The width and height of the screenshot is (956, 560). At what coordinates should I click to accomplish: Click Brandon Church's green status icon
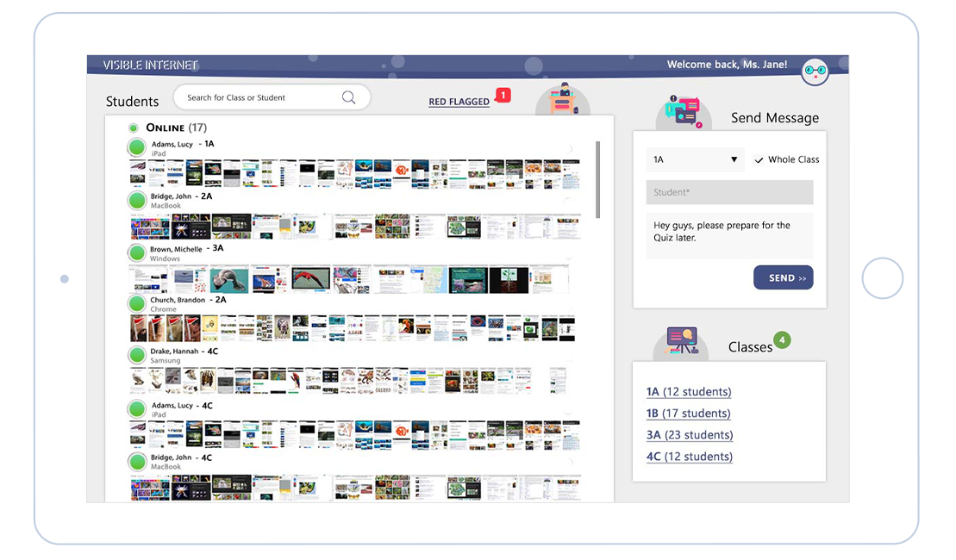(x=136, y=304)
